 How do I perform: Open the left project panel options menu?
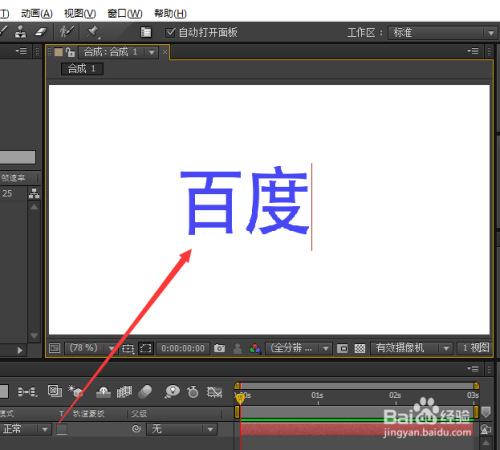(21, 51)
